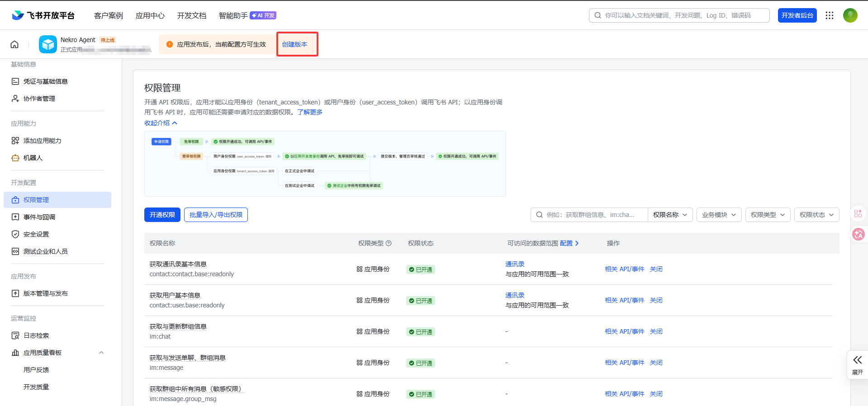Open the 业务模块 filter dropdown
Viewport: 868px width, 406px height.
pos(719,215)
